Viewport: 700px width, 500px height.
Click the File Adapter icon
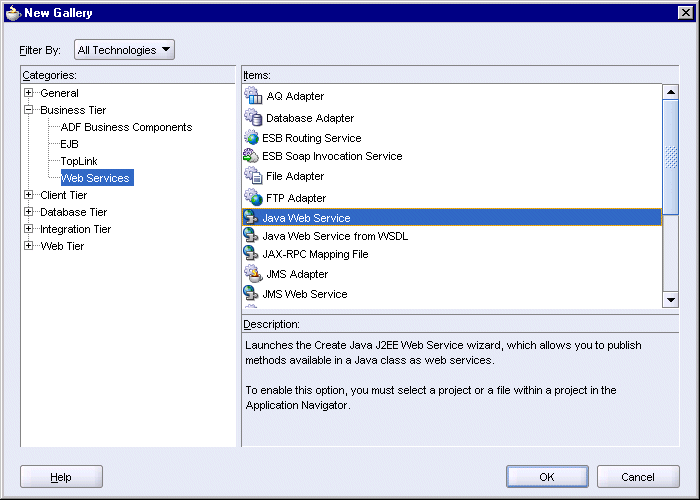coord(253,175)
